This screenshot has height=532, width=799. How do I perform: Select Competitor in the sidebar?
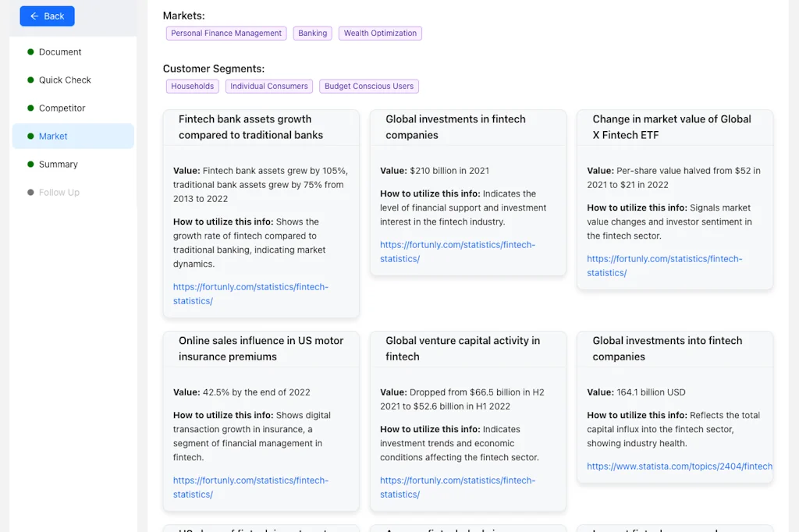click(62, 108)
